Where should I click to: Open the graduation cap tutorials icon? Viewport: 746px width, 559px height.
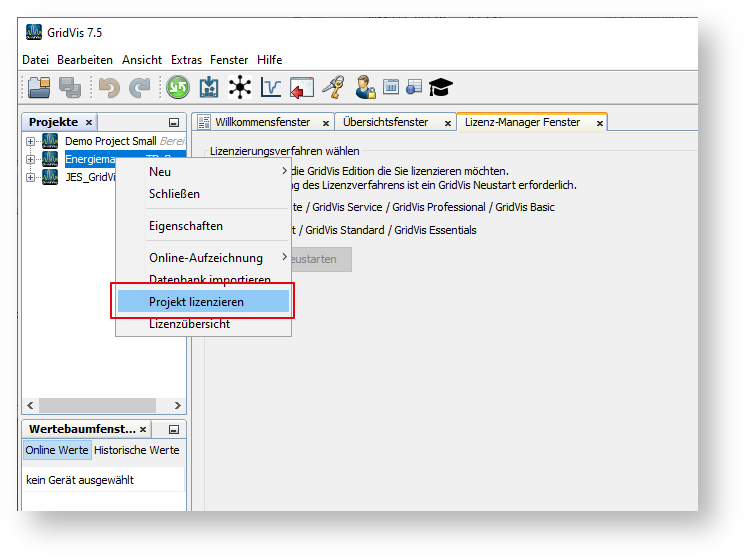coord(440,88)
